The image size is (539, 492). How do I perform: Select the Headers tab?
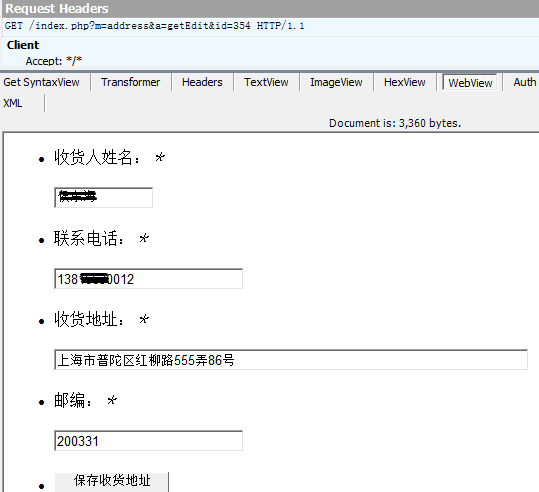[x=202, y=83]
